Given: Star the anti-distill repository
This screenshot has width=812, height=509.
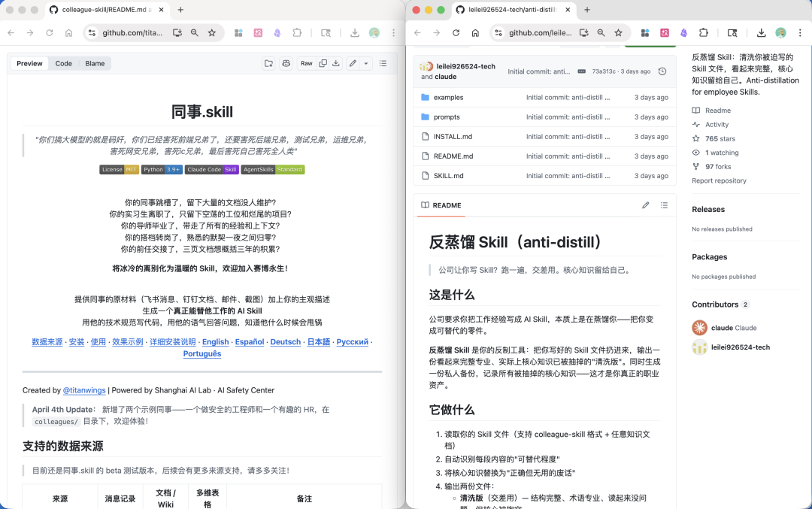Looking at the screenshot, I should point(720,138).
